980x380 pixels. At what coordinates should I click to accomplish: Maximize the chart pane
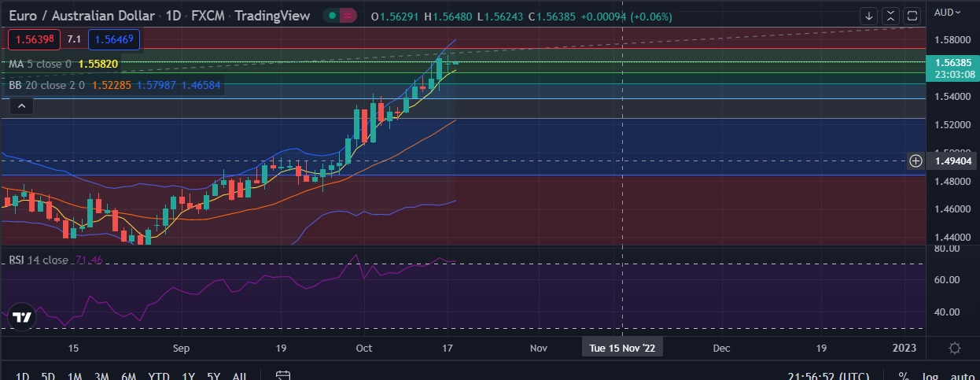coord(912,16)
